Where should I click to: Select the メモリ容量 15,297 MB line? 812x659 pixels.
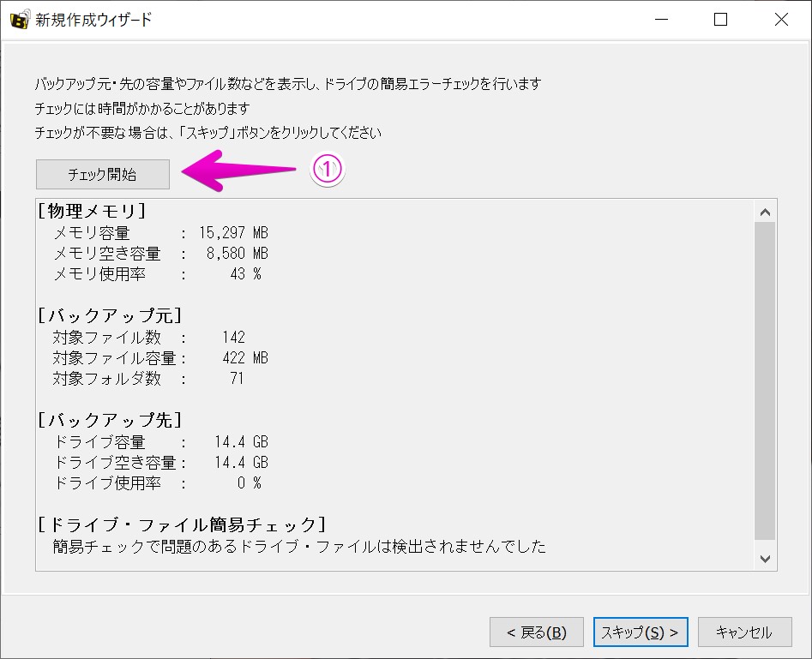(x=161, y=233)
